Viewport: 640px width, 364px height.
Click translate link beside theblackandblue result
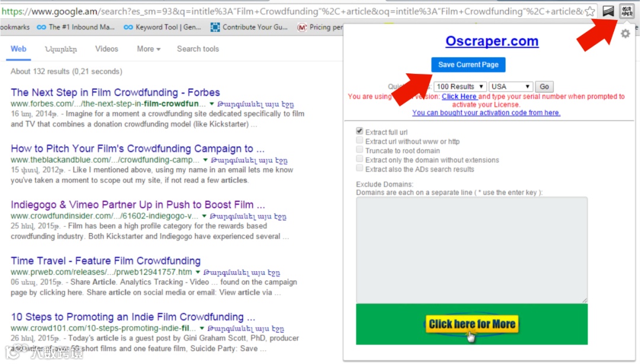[249, 160]
